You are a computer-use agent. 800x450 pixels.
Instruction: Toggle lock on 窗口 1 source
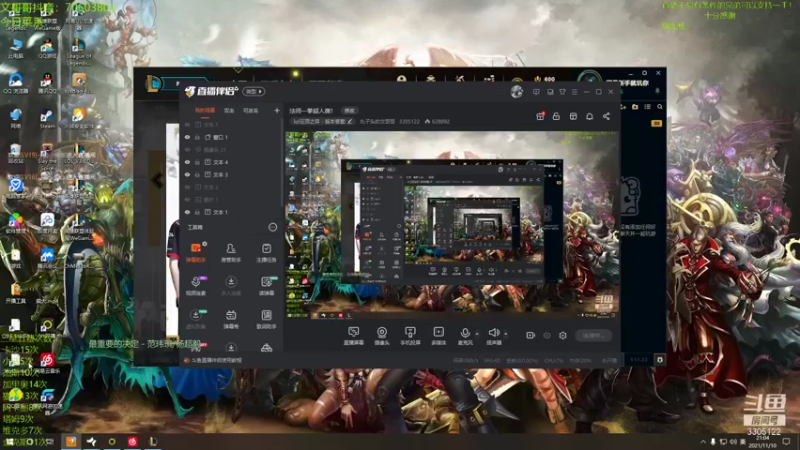click(x=197, y=137)
